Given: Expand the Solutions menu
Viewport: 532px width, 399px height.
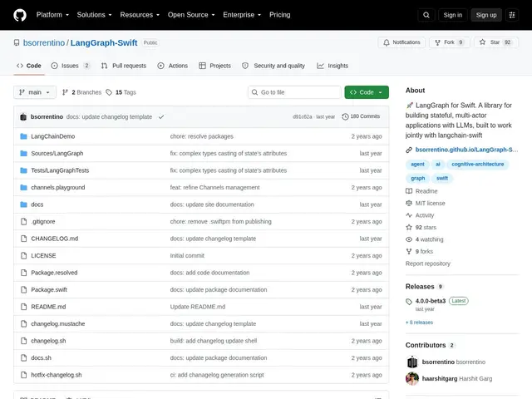Looking at the screenshot, I should click(94, 15).
